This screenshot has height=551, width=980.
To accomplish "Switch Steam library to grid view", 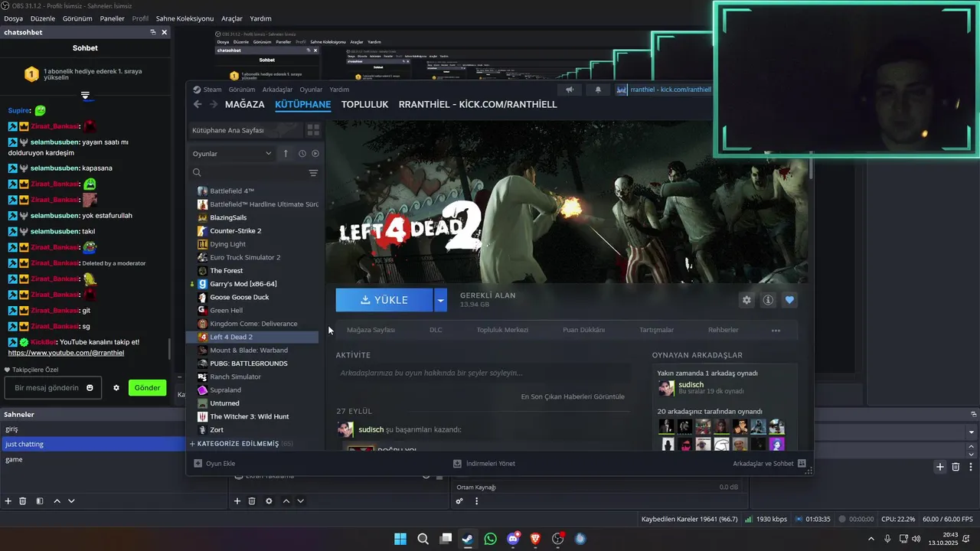I will tap(313, 130).
